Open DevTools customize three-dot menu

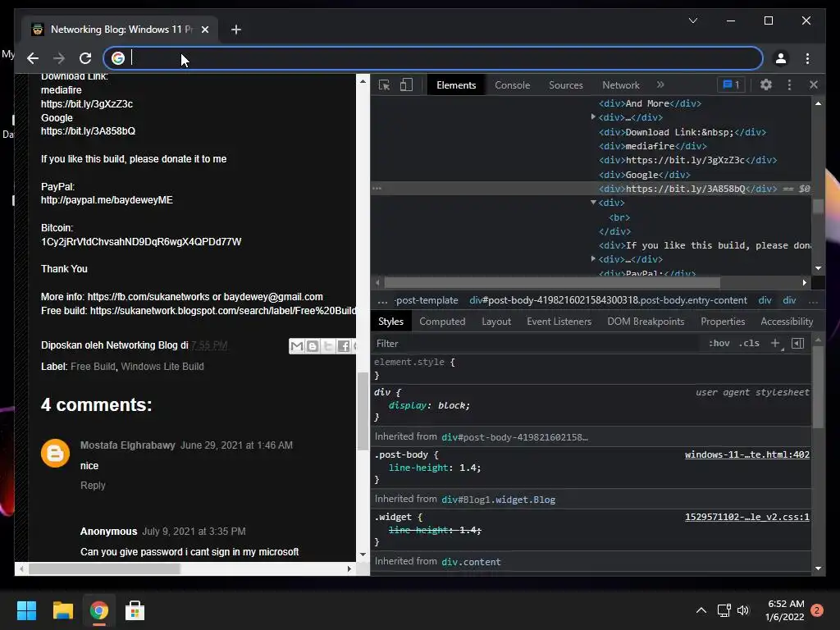789,84
